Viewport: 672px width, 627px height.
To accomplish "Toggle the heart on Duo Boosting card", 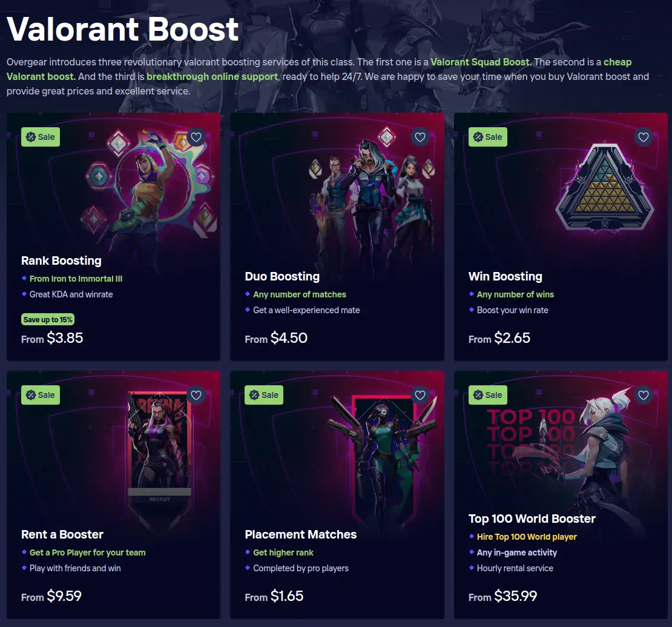I will pyautogui.click(x=420, y=138).
